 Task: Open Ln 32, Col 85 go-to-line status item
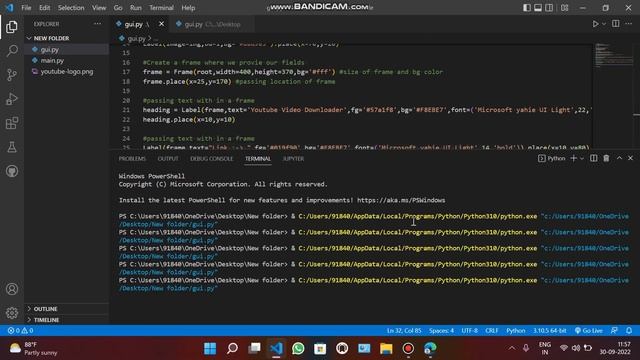(x=404, y=331)
